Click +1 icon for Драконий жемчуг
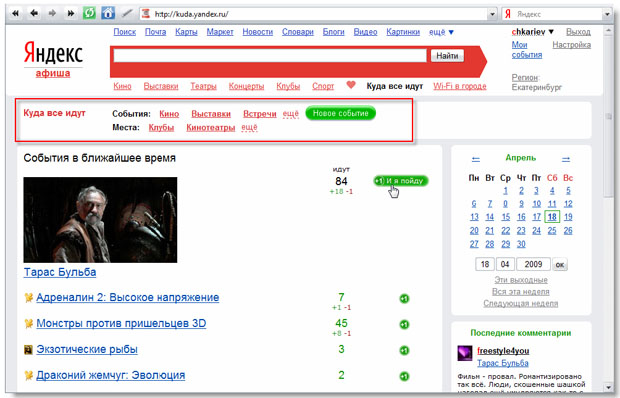Screen dimensions: 620x398 pyautogui.click(x=404, y=376)
